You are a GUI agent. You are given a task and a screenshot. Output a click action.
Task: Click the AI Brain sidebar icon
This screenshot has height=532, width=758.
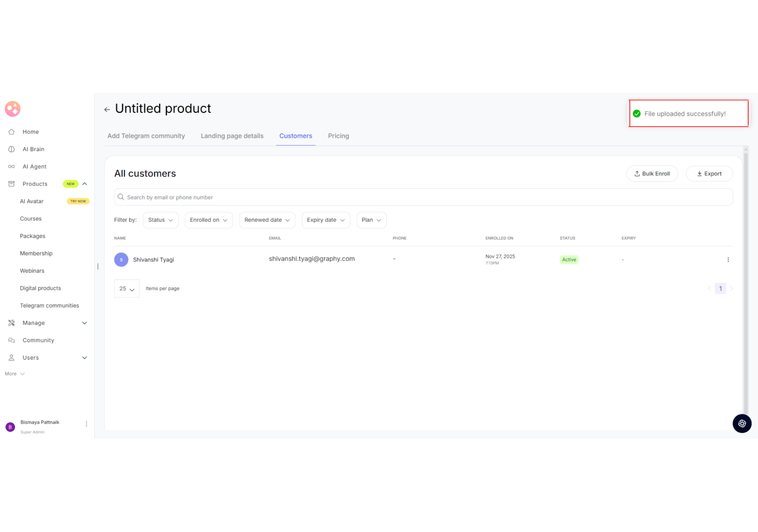tap(11, 149)
